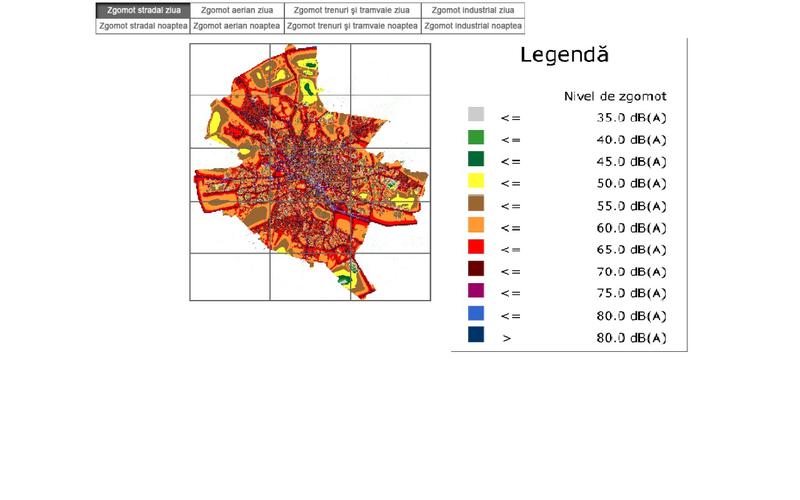Click the Nivel de zgomot label
800x500 pixels.
[x=616, y=96]
